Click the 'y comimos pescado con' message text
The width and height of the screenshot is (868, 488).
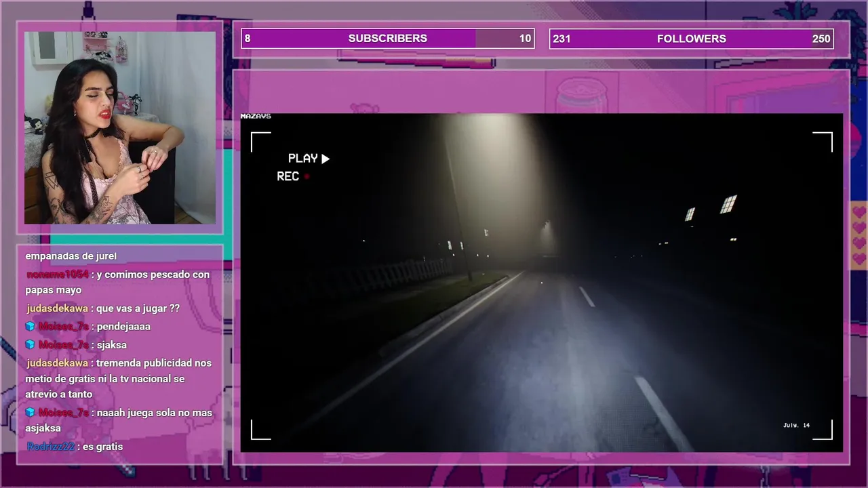click(153, 274)
